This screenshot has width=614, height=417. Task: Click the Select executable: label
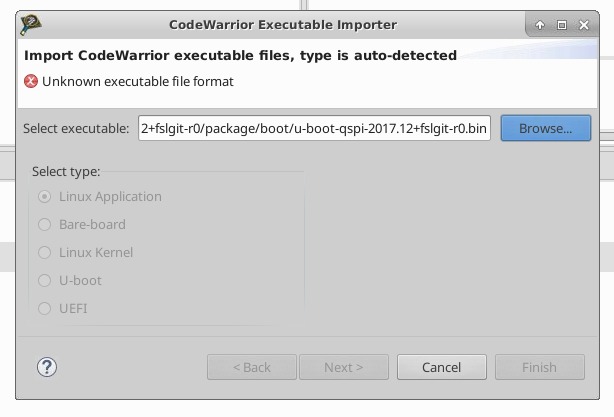point(76,128)
